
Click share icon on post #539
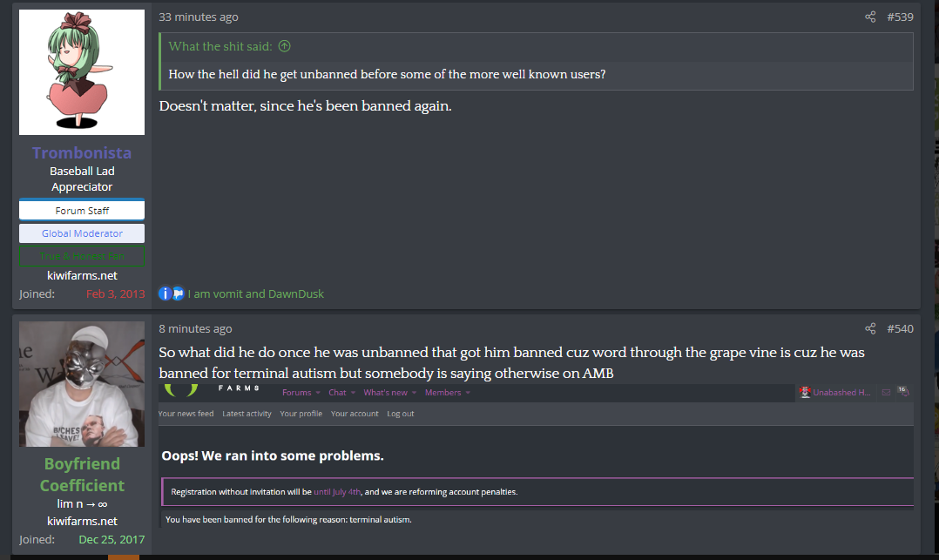[870, 17]
